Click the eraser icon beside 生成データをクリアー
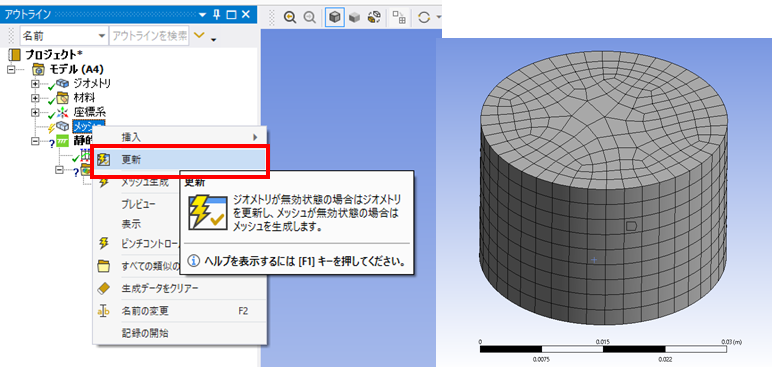This screenshot has width=772, height=367. pos(103,288)
